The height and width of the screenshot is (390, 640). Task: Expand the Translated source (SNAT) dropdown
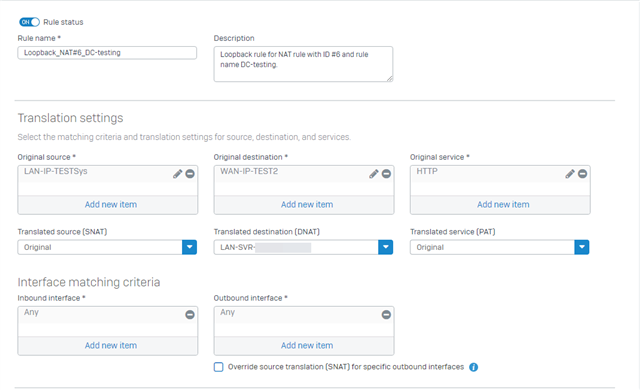189,247
